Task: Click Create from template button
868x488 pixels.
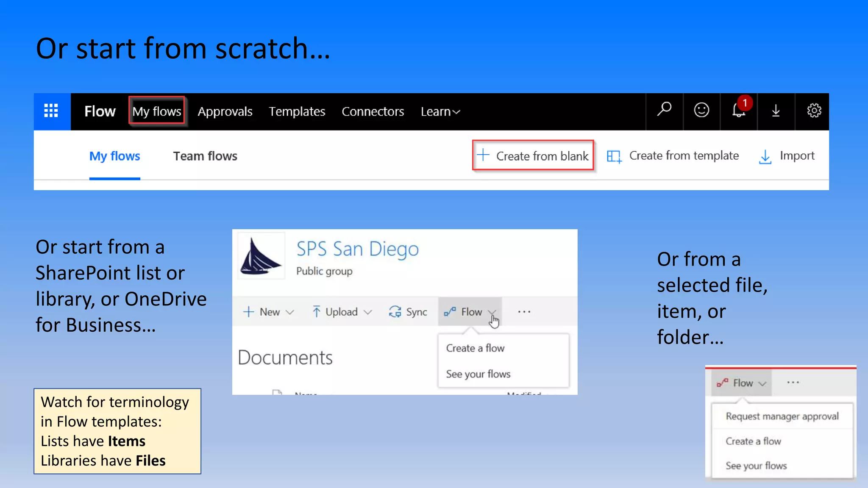Action: click(673, 156)
